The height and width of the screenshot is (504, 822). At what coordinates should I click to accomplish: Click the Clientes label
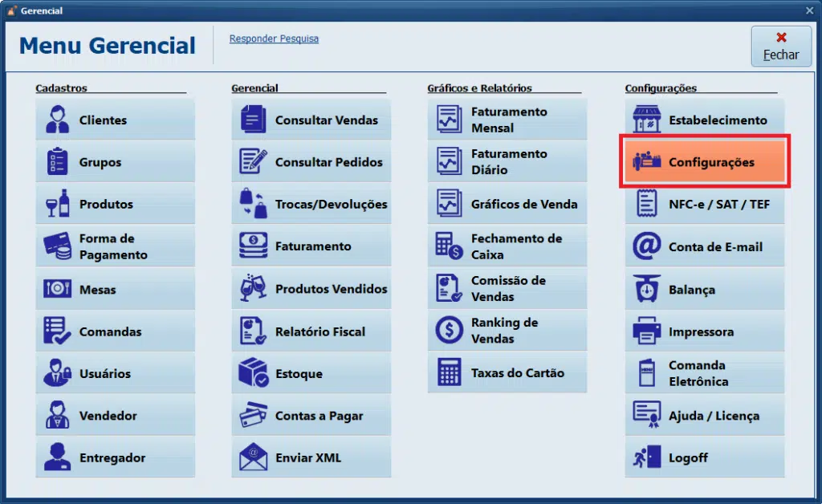(103, 120)
